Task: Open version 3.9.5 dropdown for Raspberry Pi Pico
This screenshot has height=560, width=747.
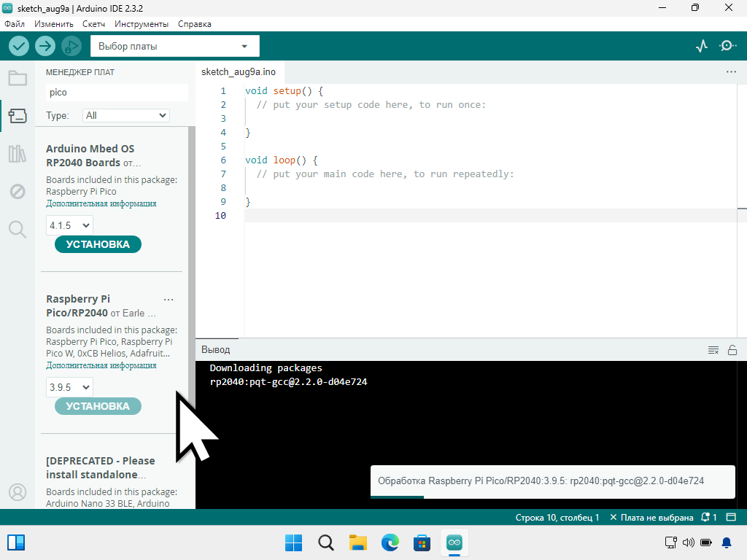Action: pos(69,387)
